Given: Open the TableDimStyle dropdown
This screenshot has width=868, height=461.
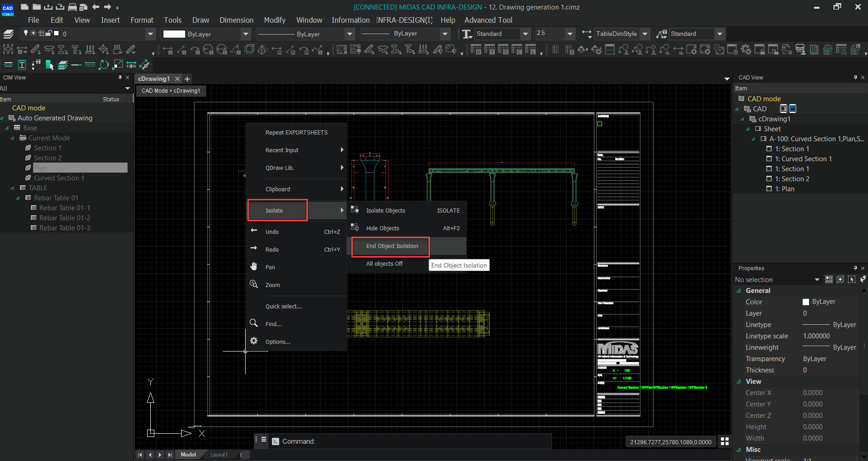Looking at the screenshot, I should click(645, 34).
